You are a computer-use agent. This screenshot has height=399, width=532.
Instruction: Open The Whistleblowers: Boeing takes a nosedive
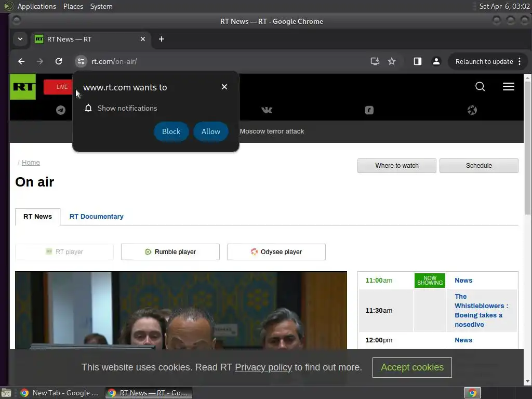pos(482,311)
